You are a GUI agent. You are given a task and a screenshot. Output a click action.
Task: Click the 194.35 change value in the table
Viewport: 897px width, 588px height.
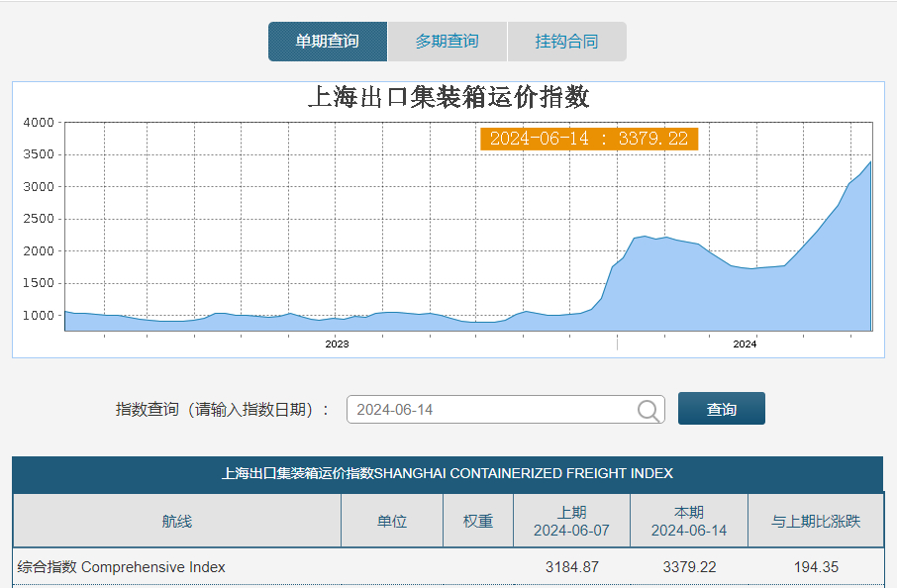tap(816, 567)
